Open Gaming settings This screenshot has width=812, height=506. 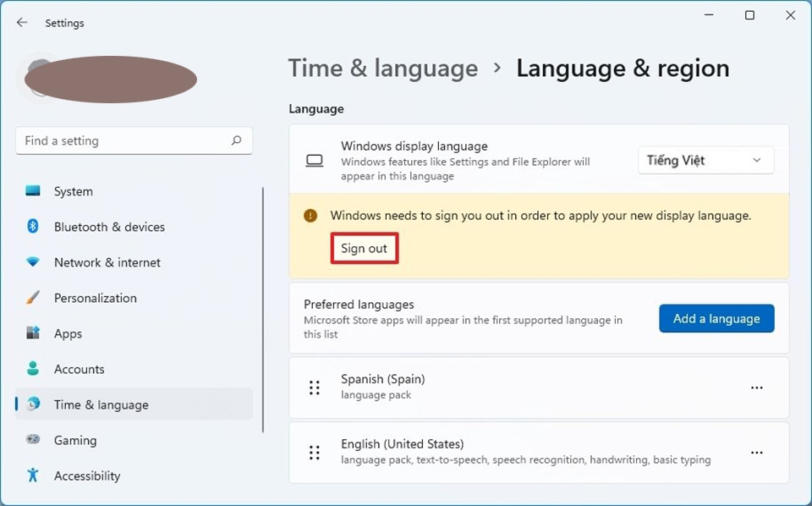point(134,440)
